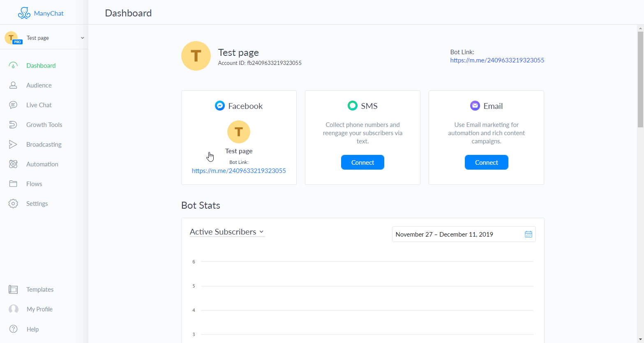Click the Help question mark icon
This screenshot has height=343, width=644.
tap(14, 329)
